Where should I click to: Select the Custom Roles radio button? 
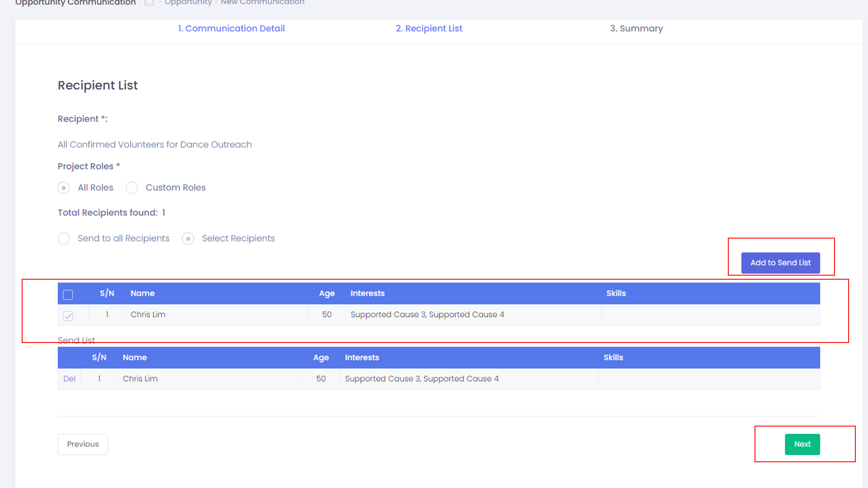[132, 188]
